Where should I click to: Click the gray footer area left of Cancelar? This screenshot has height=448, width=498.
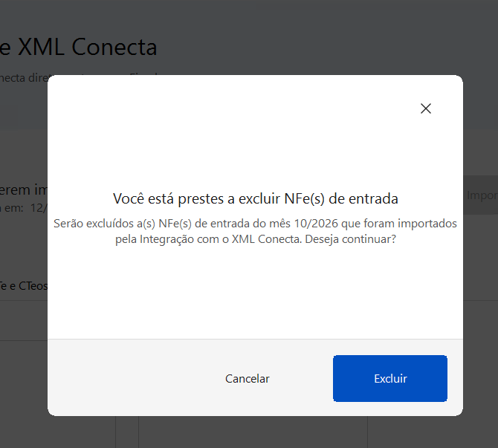pyautogui.click(x=127, y=378)
